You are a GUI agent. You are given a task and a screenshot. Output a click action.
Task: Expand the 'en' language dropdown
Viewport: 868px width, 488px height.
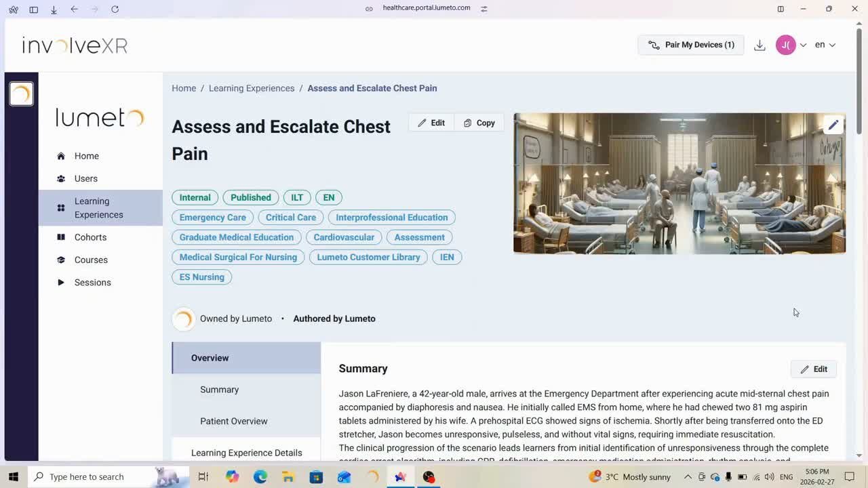point(825,45)
